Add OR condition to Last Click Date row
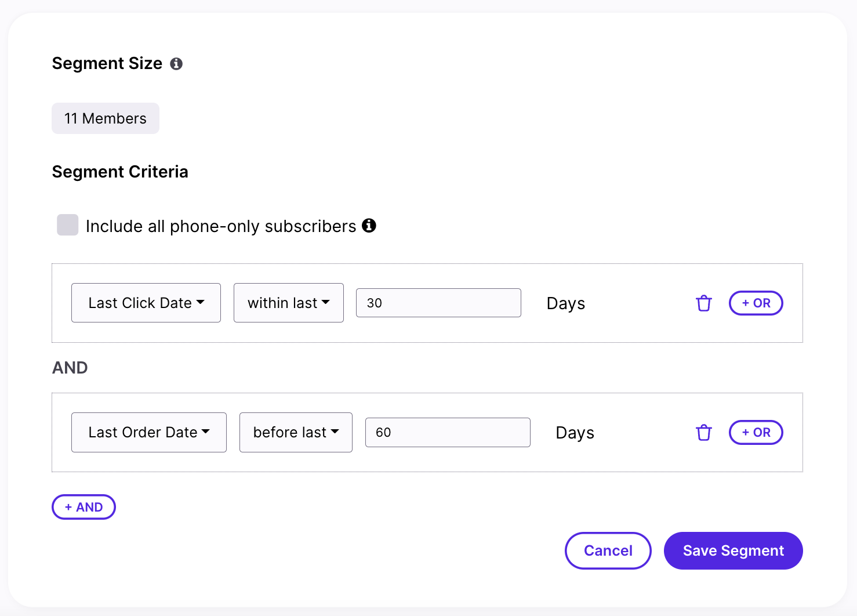 [756, 303]
